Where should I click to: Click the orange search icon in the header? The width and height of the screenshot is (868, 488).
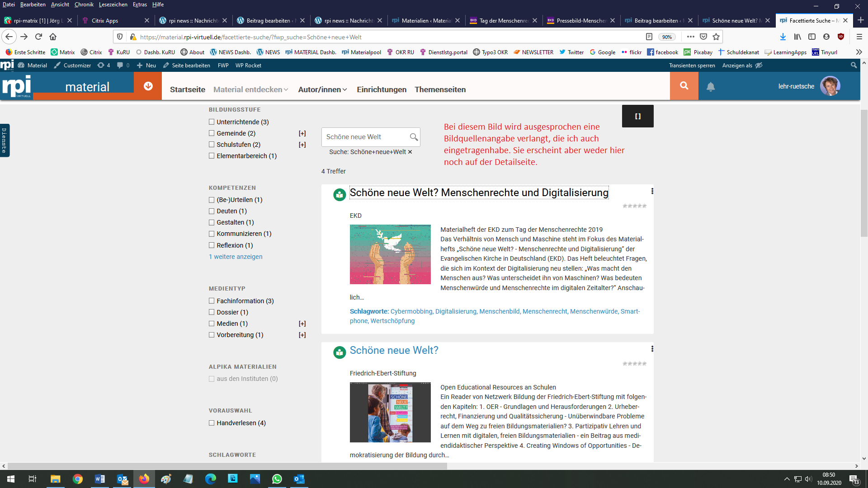684,86
